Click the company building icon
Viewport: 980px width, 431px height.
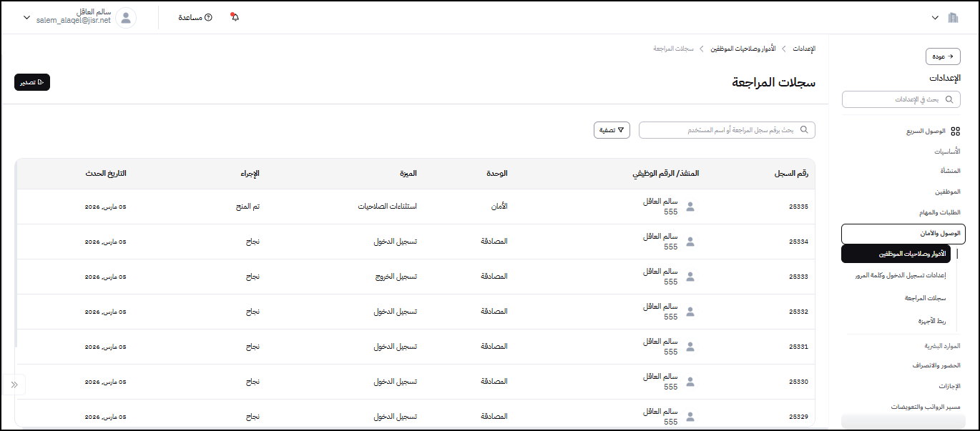pos(952,17)
